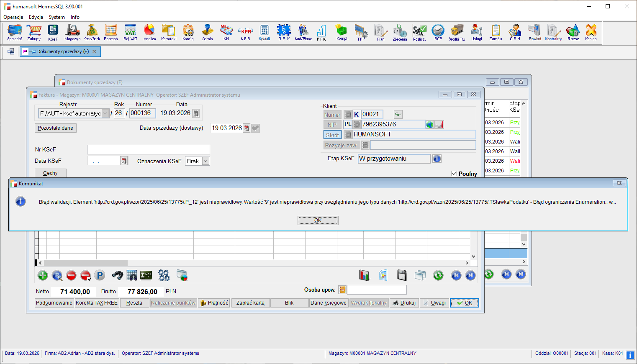Open the Operacje menu
This screenshot has height=364, width=637.
click(x=13, y=17)
